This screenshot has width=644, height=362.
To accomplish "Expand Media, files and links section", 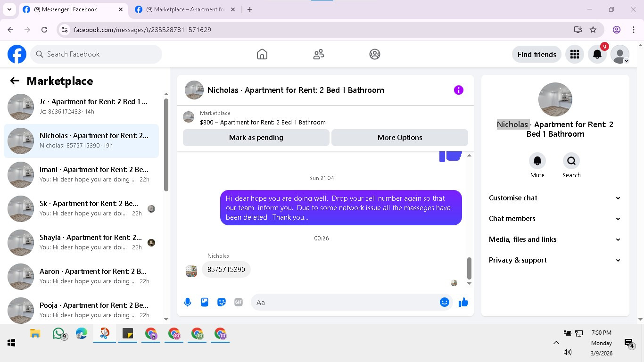I will 555,239.
